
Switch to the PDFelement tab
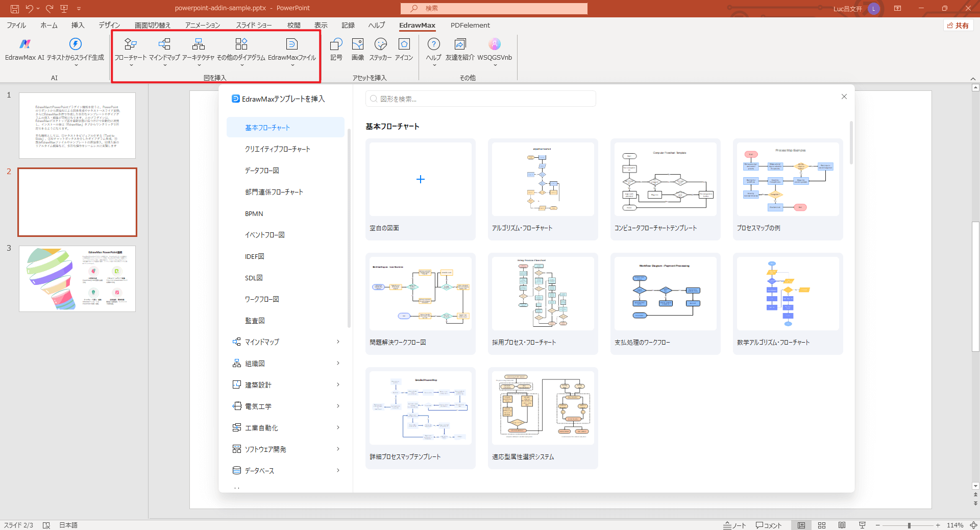coord(470,25)
